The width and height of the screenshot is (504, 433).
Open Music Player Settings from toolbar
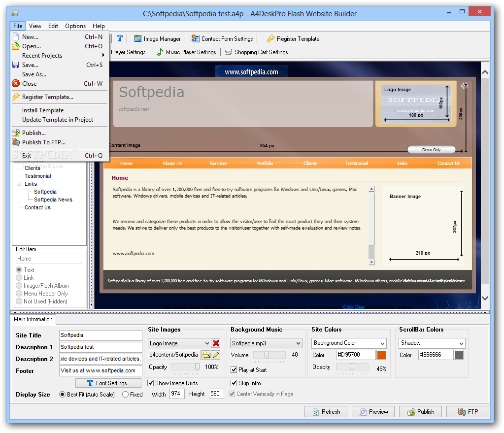(x=186, y=52)
